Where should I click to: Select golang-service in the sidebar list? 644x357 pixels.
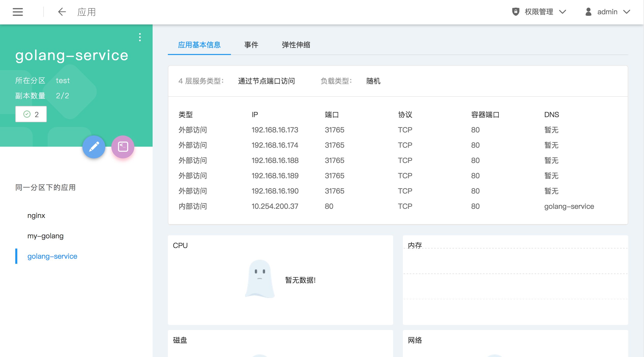coord(52,256)
